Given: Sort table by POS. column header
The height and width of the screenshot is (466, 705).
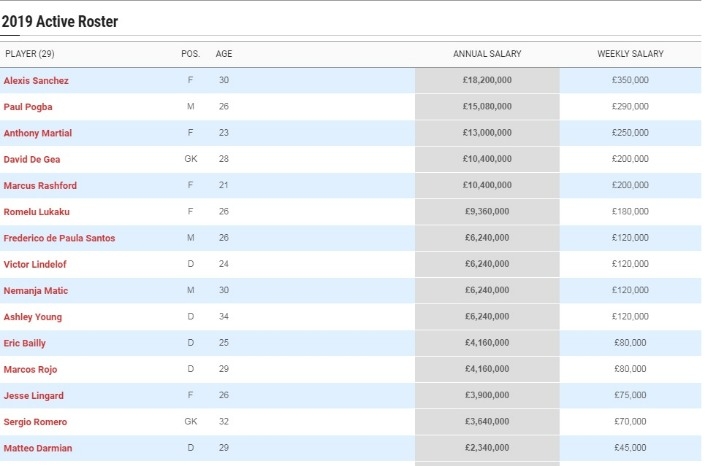Looking at the screenshot, I should pos(190,54).
